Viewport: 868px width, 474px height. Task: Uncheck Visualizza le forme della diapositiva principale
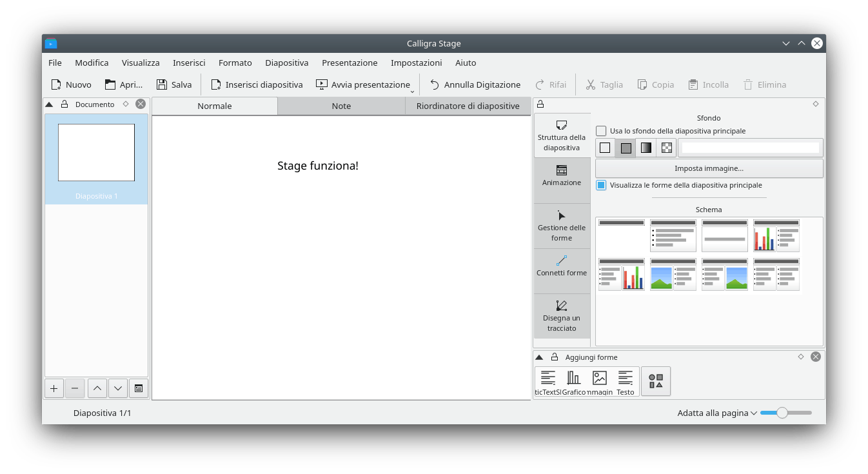[601, 185]
